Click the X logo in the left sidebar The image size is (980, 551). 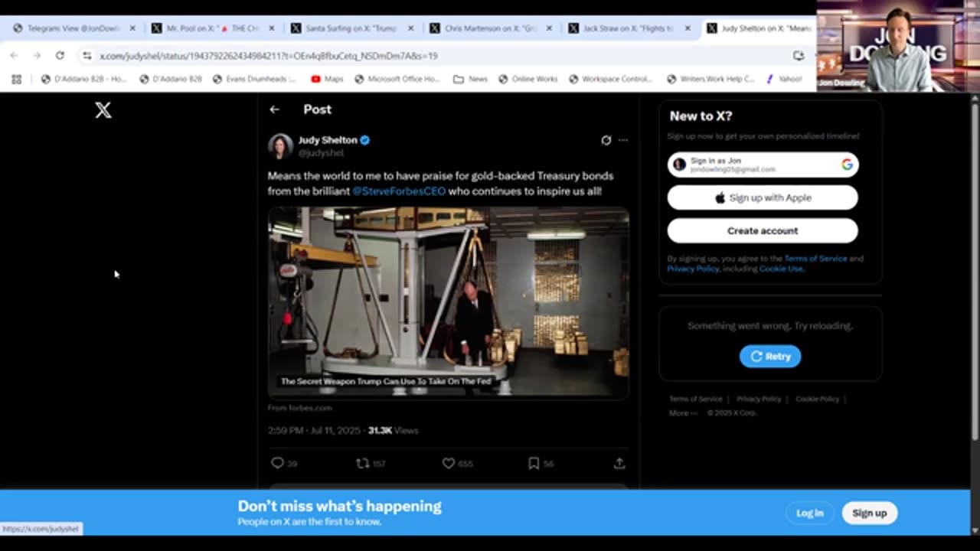(103, 110)
